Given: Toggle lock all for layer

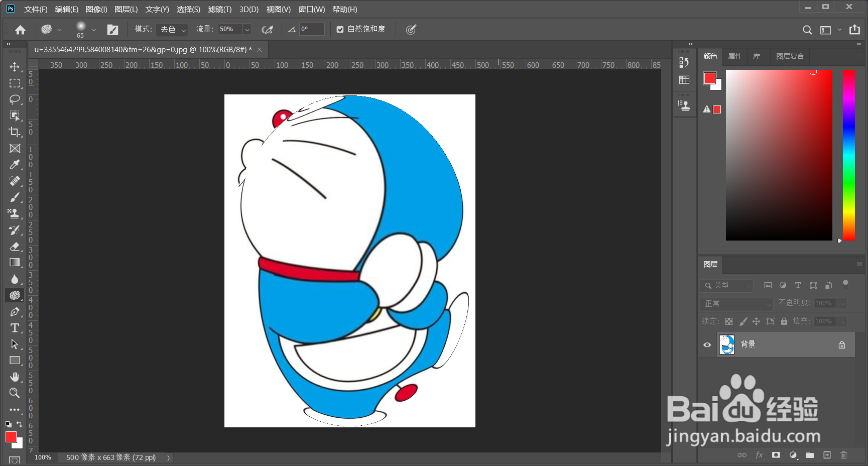Looking at the screenshot, I should (x=784, y=321).
